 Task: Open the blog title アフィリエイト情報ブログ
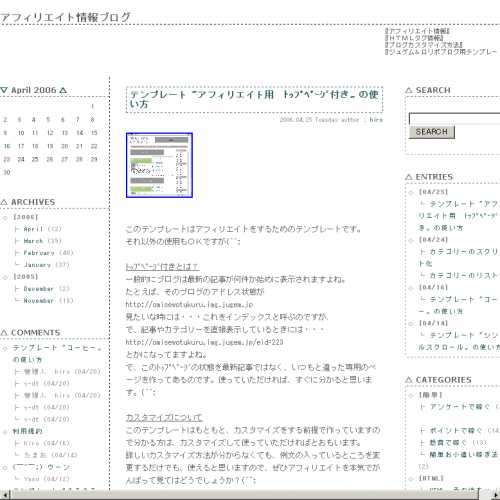pyautogui.click(x=65, y=17)
